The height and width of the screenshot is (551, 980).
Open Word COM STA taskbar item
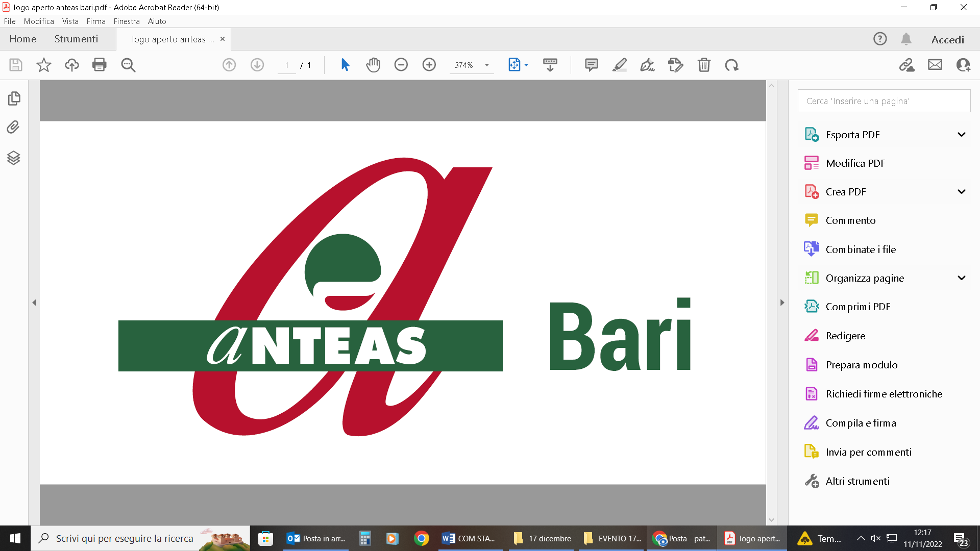pyautogui.click(x=470, y=538)
